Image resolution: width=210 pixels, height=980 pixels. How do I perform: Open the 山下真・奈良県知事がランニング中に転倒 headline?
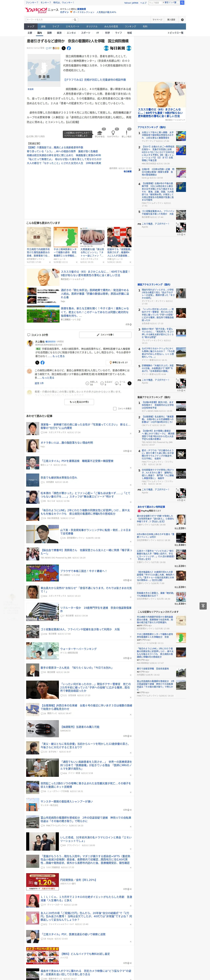click(x=95, y=531)
